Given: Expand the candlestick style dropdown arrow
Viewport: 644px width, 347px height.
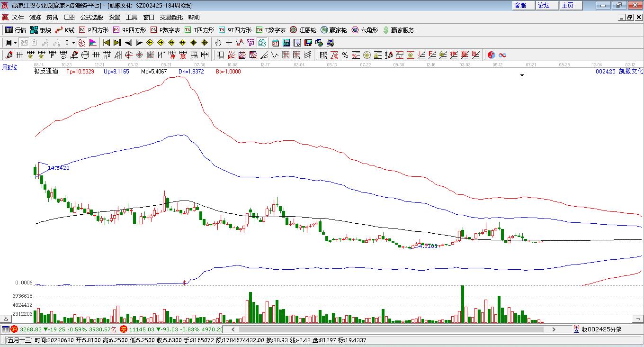Looking at the screenshot, I should (73, 43).
